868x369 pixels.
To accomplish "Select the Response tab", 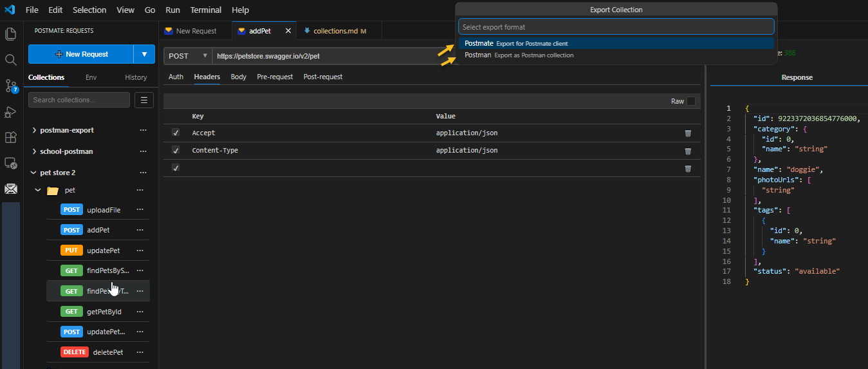I will tap(797, 77).
